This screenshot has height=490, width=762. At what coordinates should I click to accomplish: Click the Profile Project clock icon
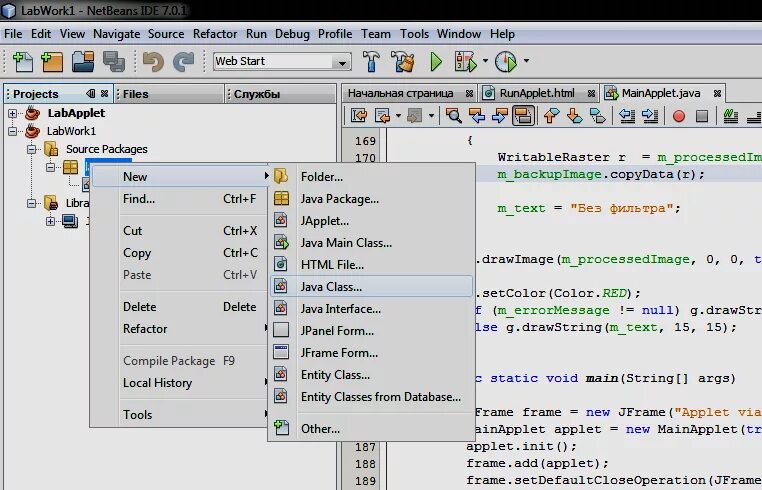tap(506, 62)
